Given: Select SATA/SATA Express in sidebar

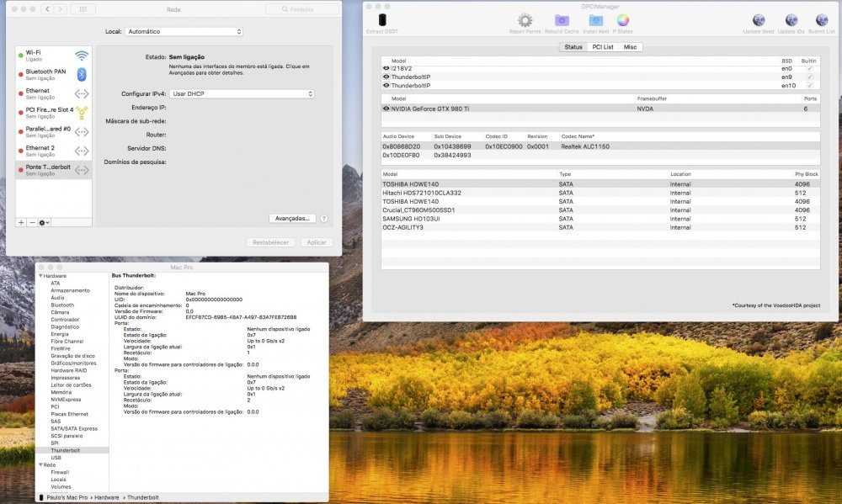Looking at the screenshot, I should pos(73,428).
